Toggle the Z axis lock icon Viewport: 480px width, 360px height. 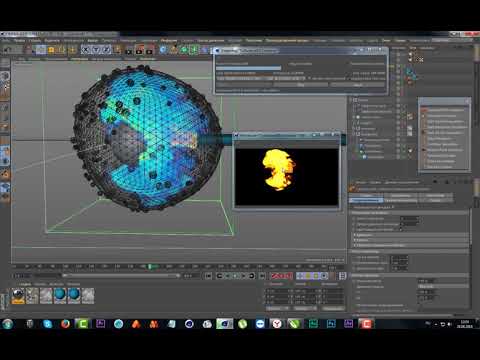click(x=107, y=50)
